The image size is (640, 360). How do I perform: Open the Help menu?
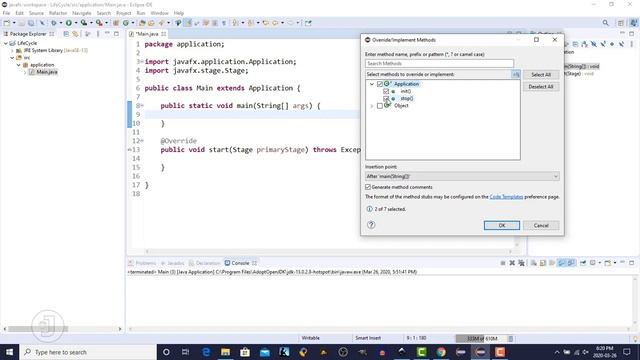(179, 13)
